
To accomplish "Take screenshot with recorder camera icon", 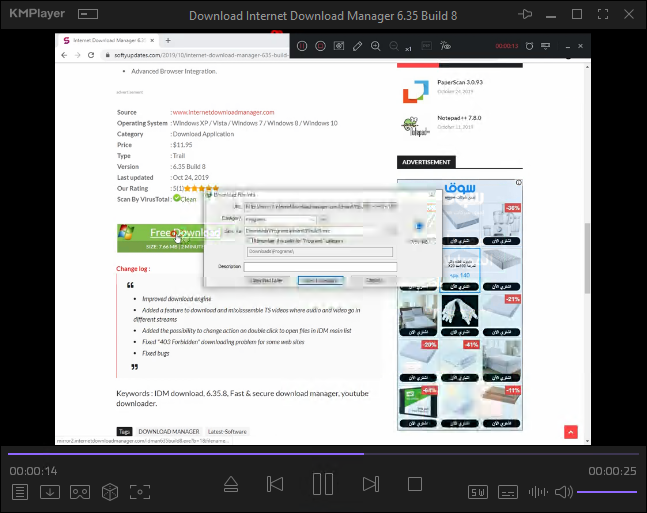I will coord(339,46).
